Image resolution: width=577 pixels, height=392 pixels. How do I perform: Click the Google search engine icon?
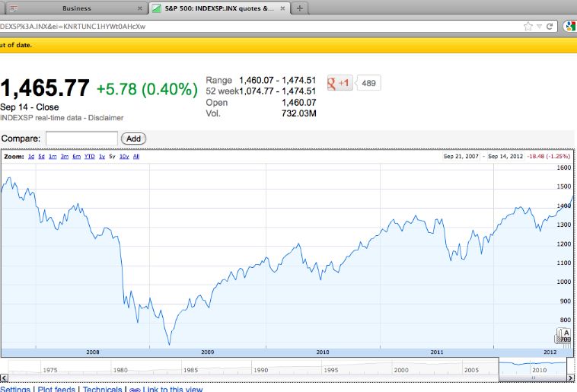[x=570, y=26]
